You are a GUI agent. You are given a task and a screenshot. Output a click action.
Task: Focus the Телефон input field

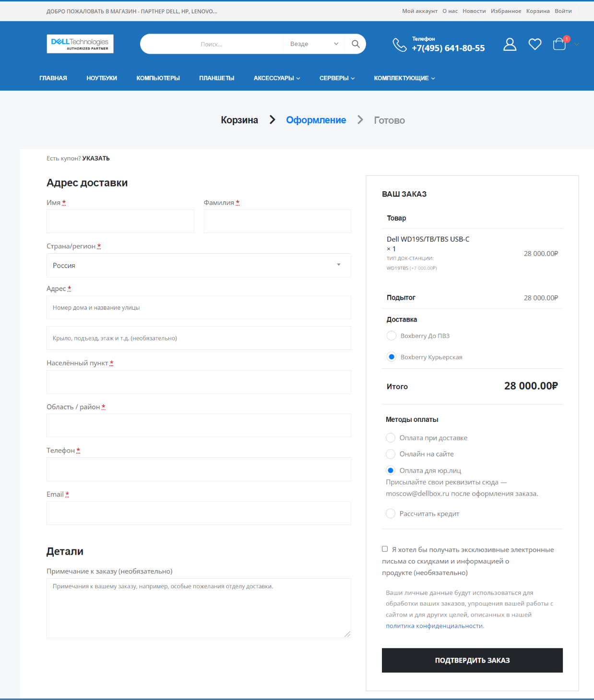click(x=199, y=469)
